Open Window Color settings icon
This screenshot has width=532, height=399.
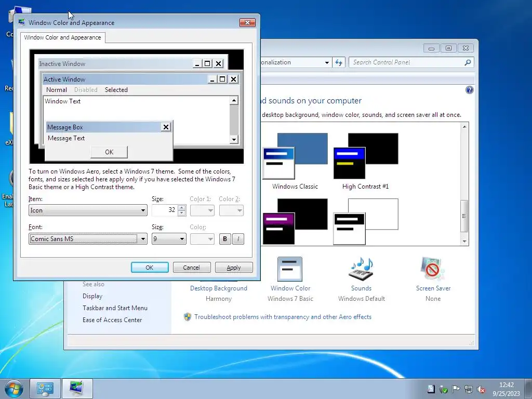[x=290, y=269]
